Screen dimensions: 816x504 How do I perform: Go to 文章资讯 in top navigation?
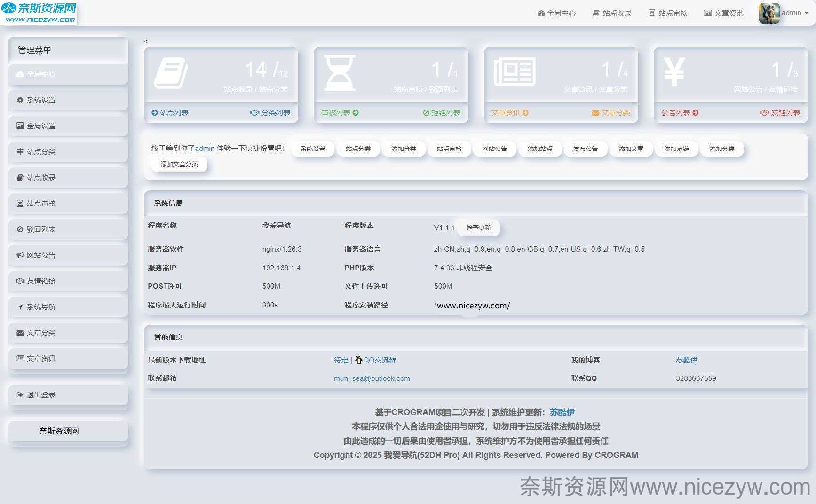click(x=723, y=13)
